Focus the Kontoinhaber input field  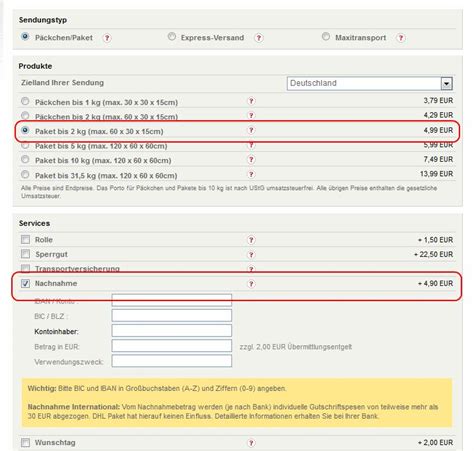point(172,331)
